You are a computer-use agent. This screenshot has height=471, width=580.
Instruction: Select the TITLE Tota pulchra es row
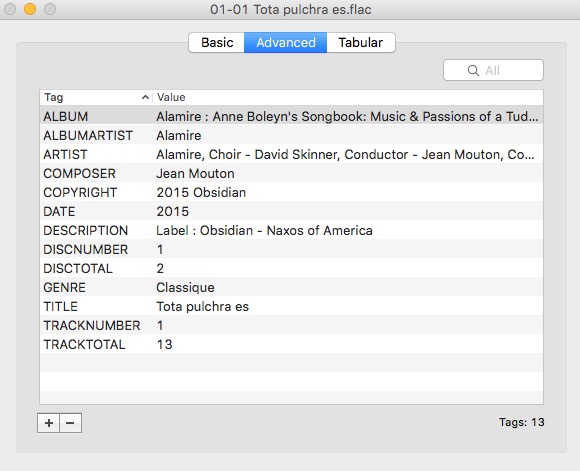click(x=291, y=306)
